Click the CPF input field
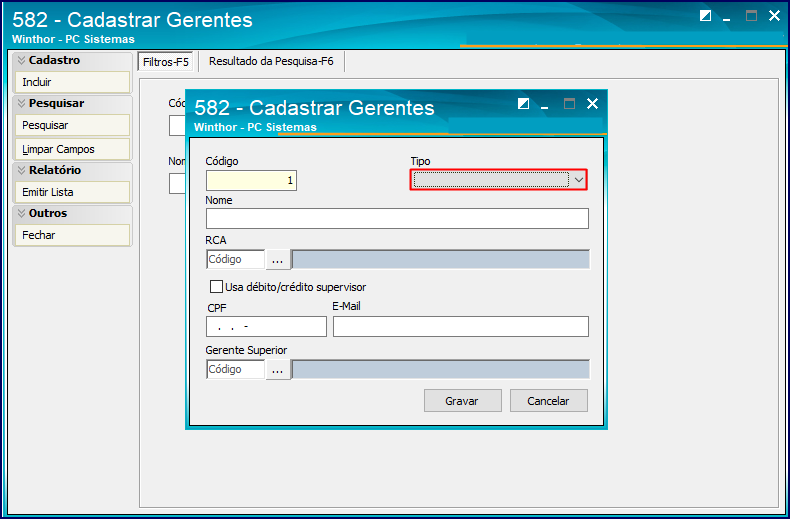790x519 pixels. click(x=266, y=327)
